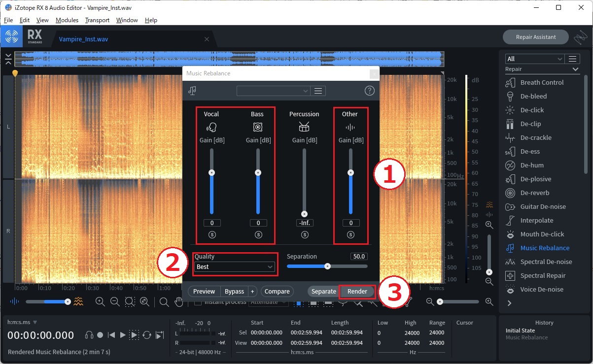The height and width of the screenshot is (364, 593).
Task: Select the De-hum module
Action: point(531,165)
